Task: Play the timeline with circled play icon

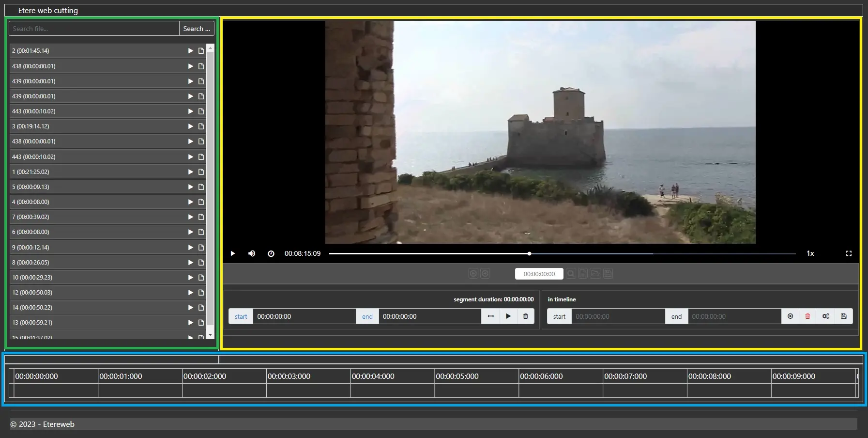Action: [790, 316]
